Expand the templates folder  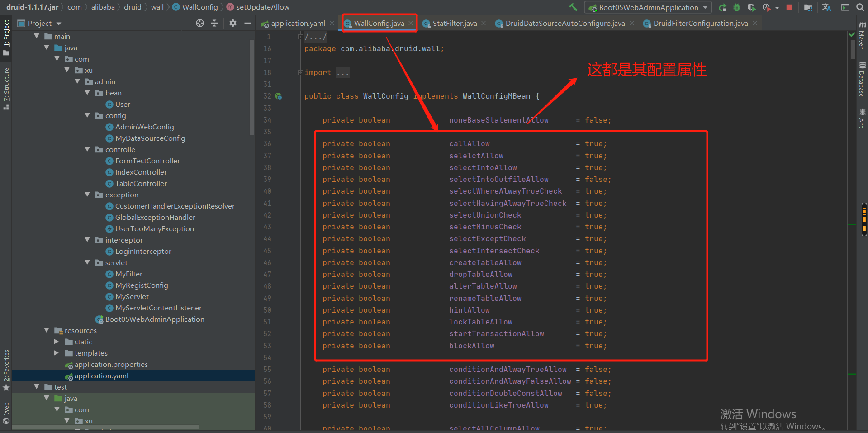tap(57, 353)
